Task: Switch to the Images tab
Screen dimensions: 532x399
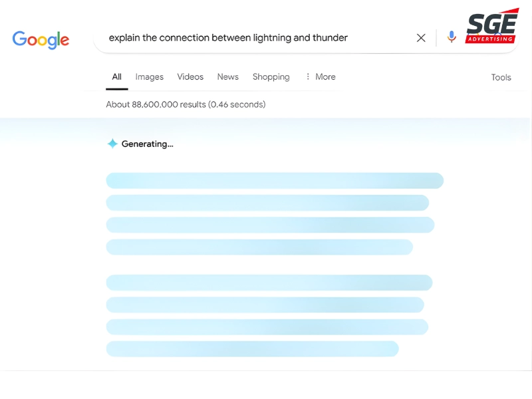Action: pos(149,77)
